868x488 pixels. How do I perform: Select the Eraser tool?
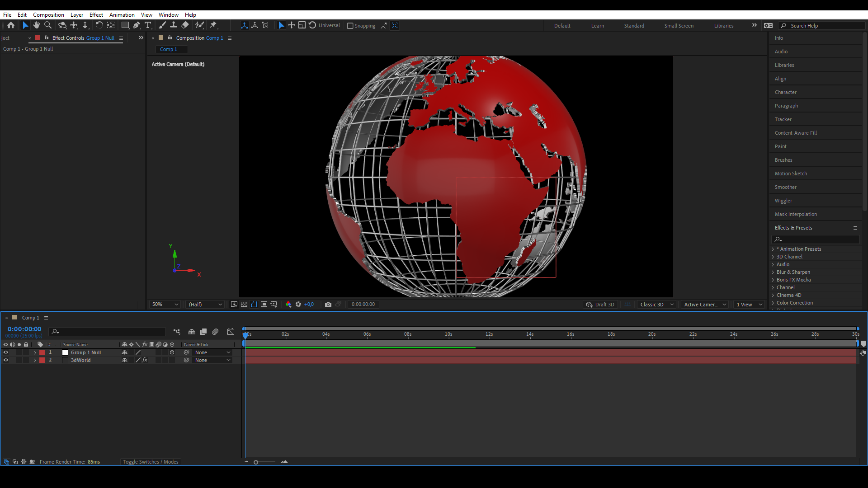[185, 25]
